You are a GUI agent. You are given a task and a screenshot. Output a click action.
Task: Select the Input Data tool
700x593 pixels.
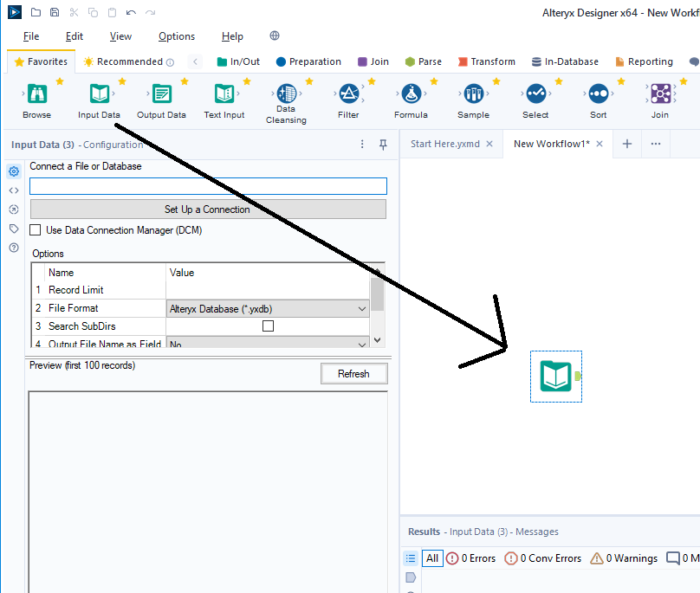(98, 93)
